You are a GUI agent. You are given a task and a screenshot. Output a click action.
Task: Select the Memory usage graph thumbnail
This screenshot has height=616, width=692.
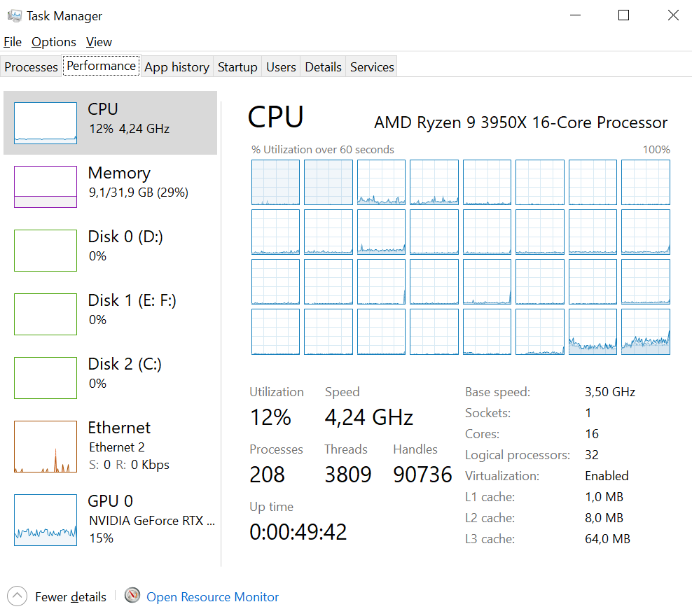pos(46,186)
